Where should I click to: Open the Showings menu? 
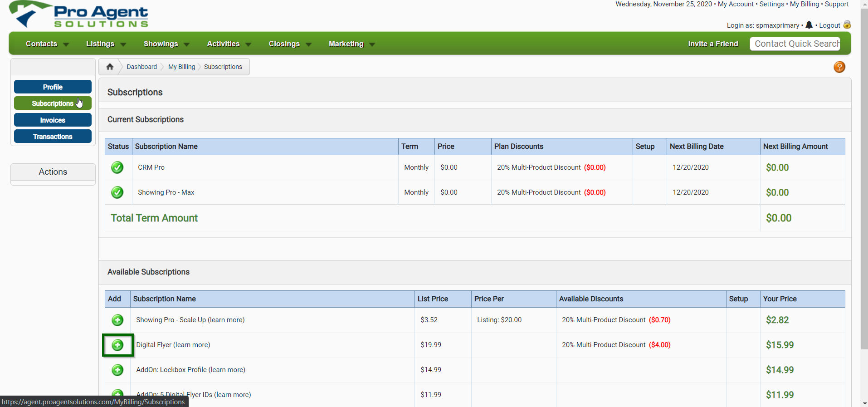pyautogui.click(x=161, y=44)
